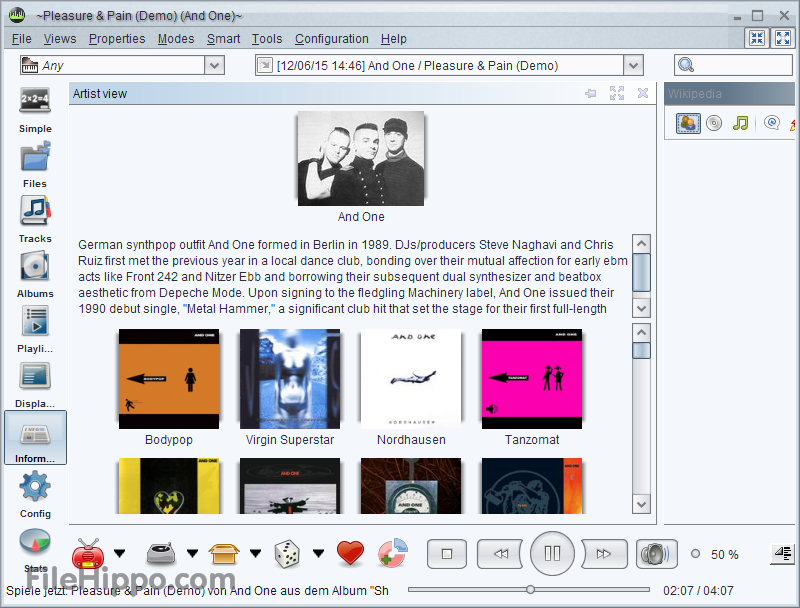The height and width of the screenshot is (608, 800).
Task: Click the shrink window icon
Action: pyautogui.click(x=757, y=38)
